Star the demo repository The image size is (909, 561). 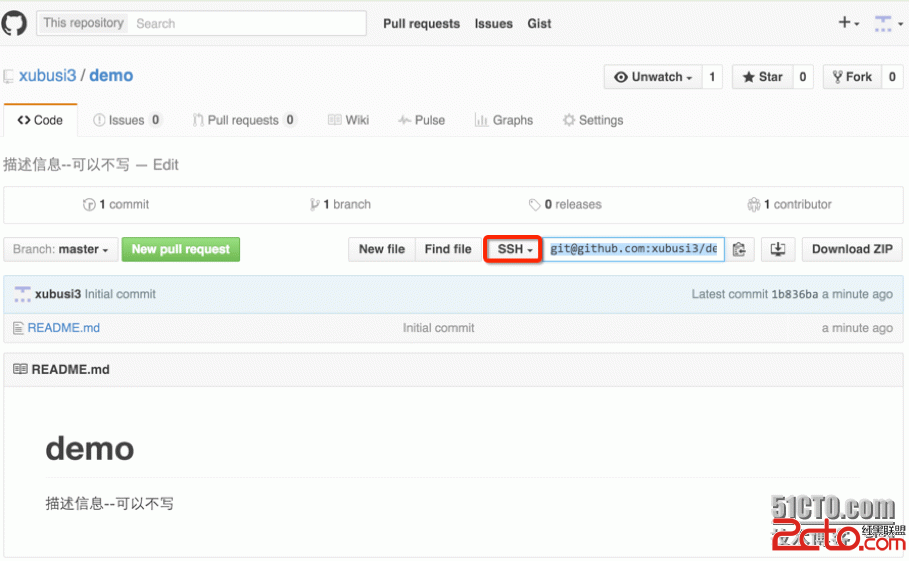(762, 77)
